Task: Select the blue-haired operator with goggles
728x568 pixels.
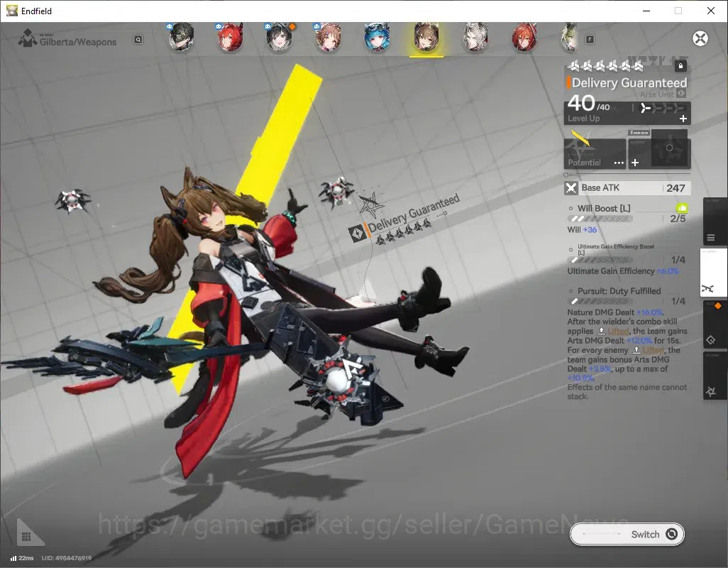Action: click(x=377, y=37)
